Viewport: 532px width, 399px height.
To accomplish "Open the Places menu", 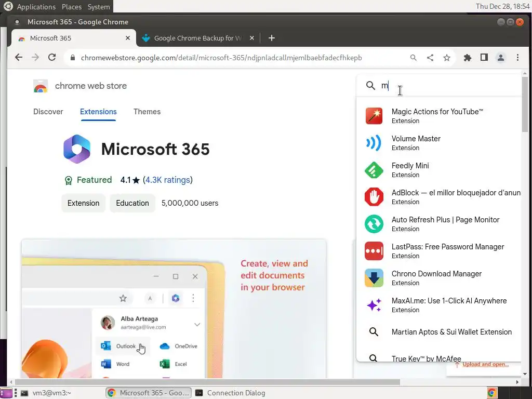I will tap(72, 7).
